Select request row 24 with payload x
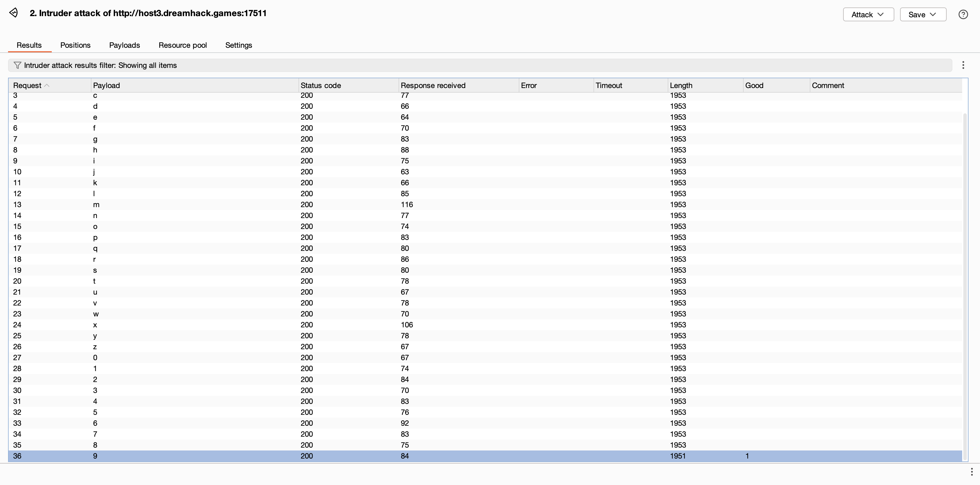980x485 pixels. [x=485, y=325]
